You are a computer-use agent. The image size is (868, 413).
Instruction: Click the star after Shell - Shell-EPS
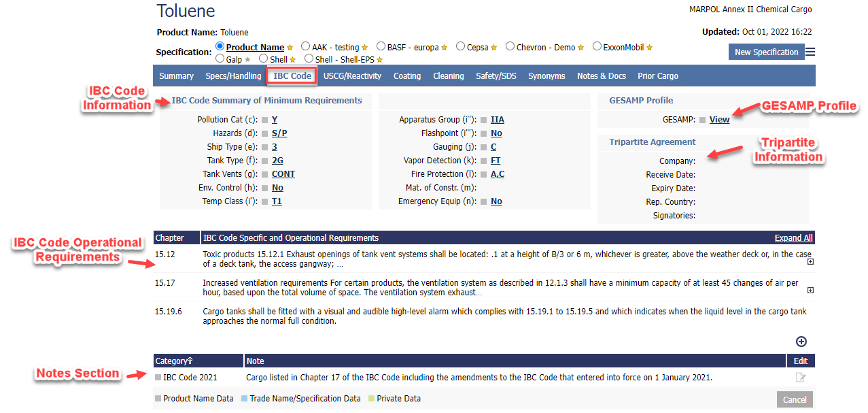pos(380,60)
